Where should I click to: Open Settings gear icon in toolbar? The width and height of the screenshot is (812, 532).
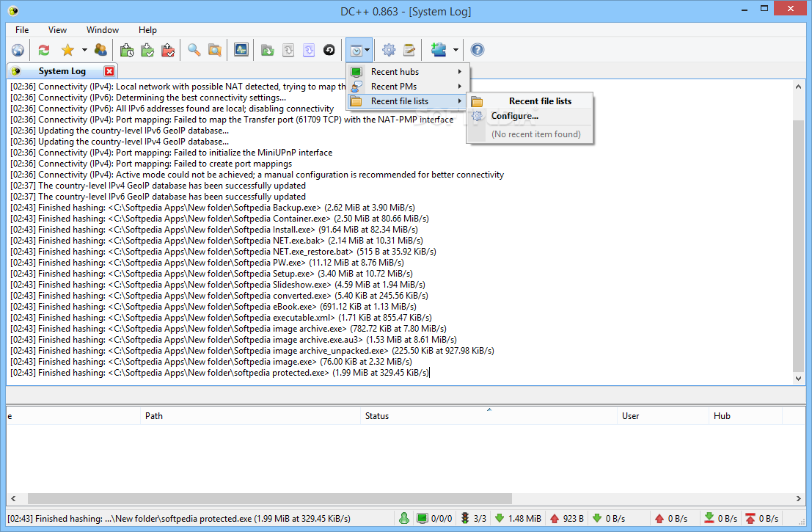(x=388, y=50)
